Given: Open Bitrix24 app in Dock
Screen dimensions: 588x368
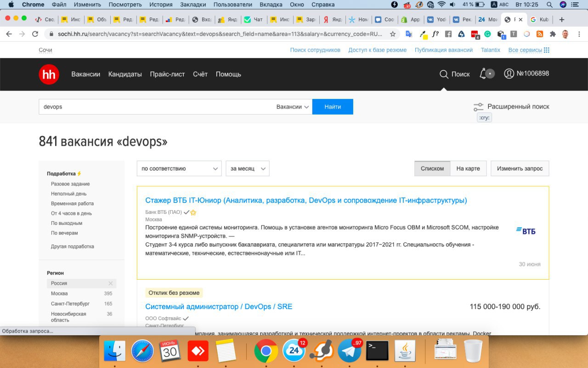Looking at the screenshot, I should pos(294,351).
